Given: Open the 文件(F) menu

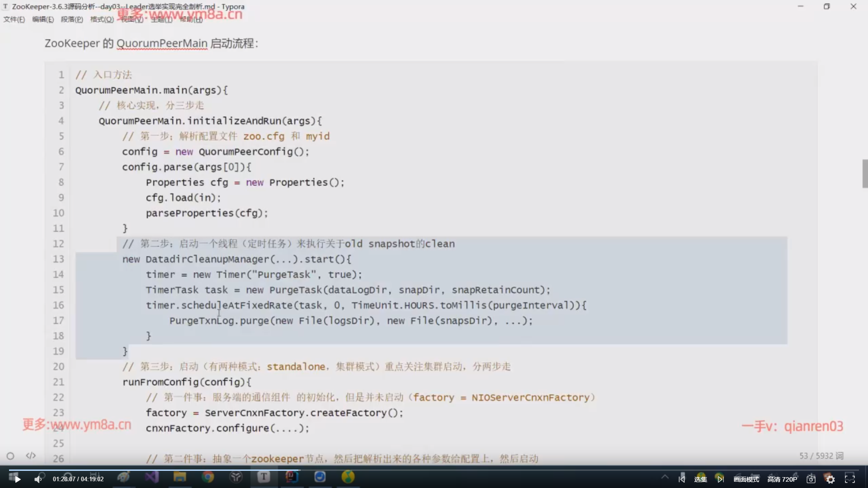Looking at the screenshot, I should (14, 19).
